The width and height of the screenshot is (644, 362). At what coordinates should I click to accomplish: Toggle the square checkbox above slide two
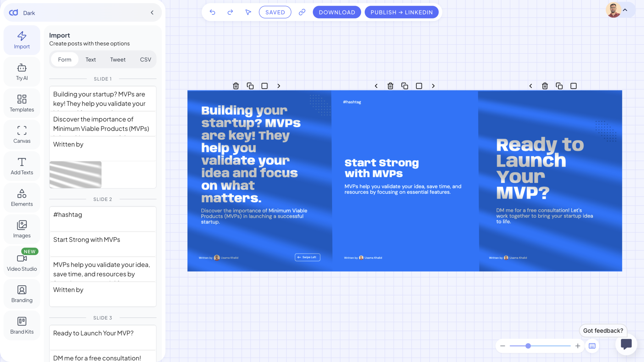pyautogui.click(x=419, y=86)
